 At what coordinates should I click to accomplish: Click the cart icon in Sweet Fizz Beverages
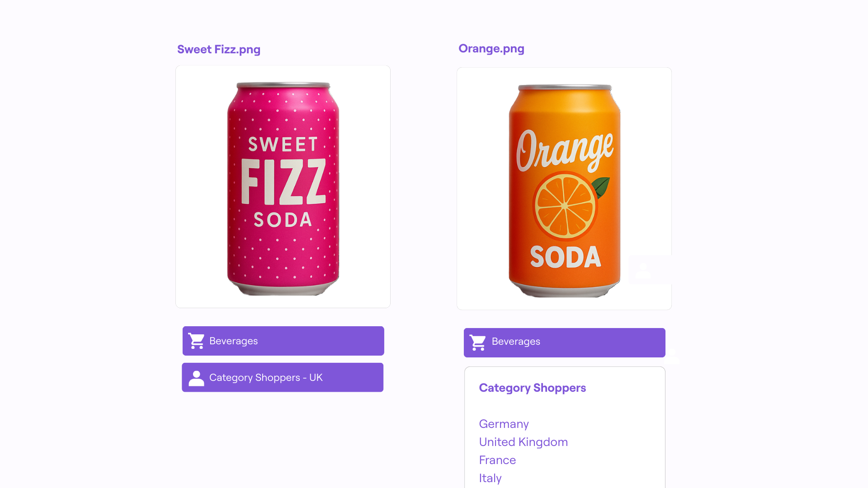coord(196,341)
